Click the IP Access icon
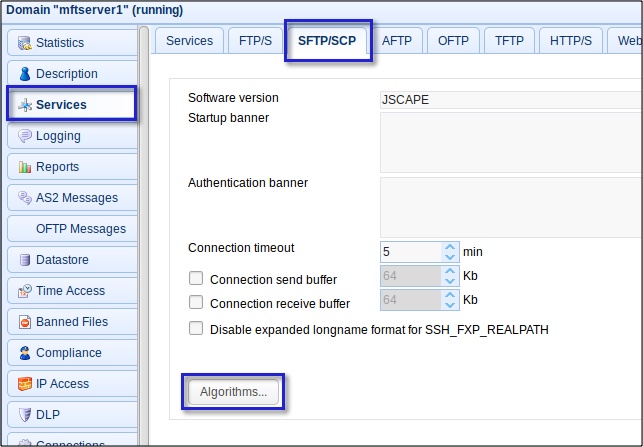The image size is (643, 447). 25,384
